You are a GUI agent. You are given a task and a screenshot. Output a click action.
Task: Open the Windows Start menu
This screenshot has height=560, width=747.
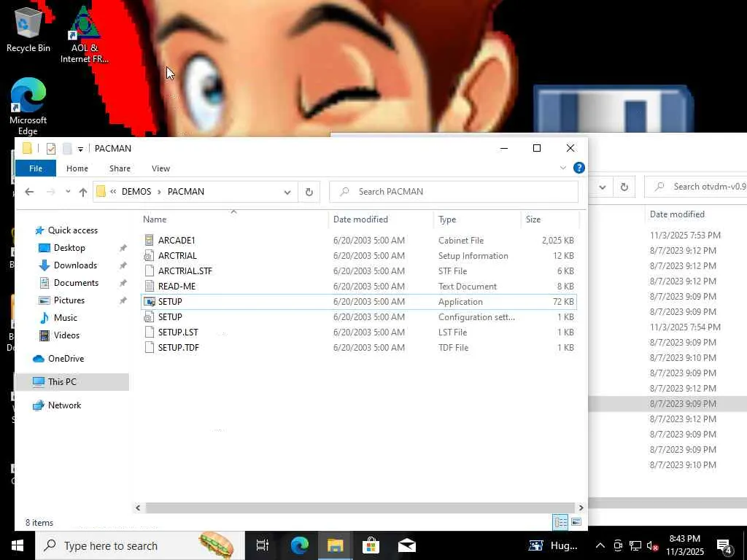click(x=18, y=545)
